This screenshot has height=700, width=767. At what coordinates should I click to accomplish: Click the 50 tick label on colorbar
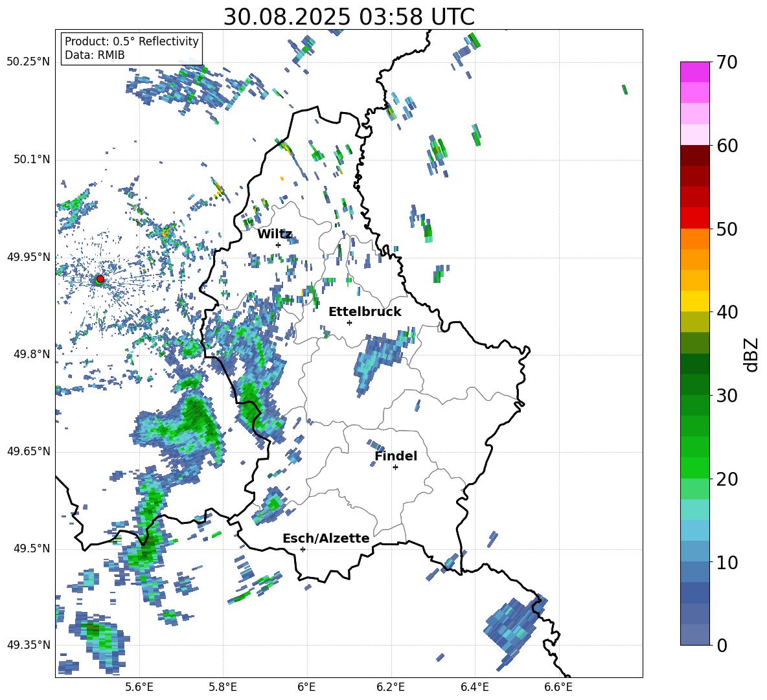tap(726, 229)
